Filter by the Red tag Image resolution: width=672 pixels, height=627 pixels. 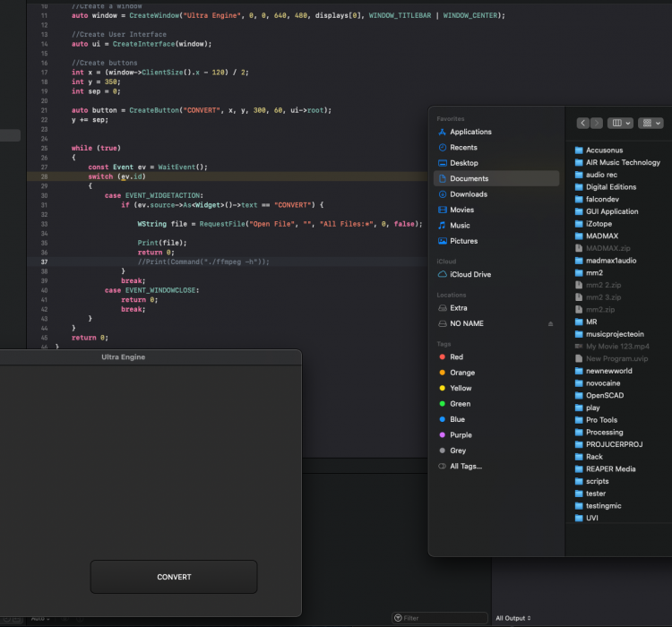457,356
